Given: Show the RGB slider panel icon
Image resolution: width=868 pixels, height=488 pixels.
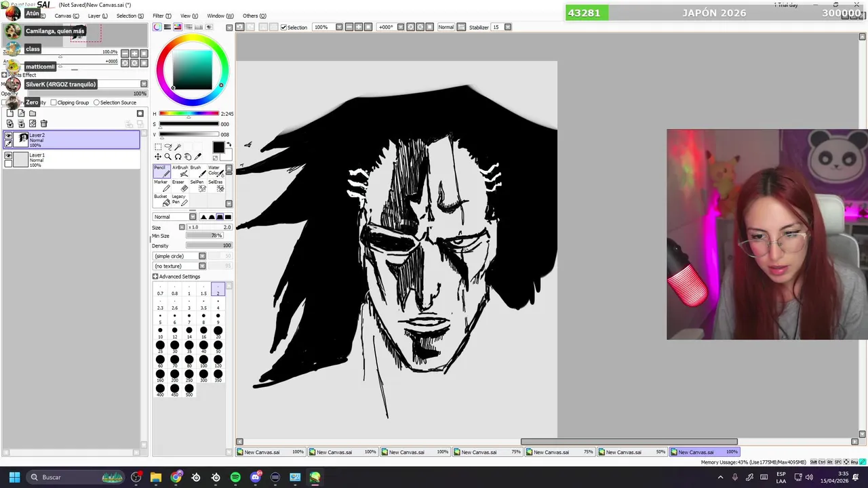Looking at the screenshot, I should coord(167,27).
